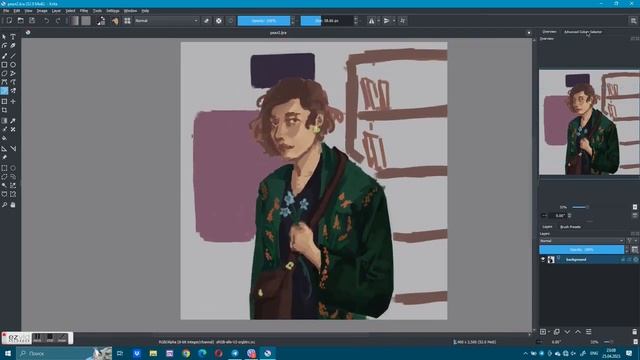Select the Move tool
Viewport: 640px width, 360px height.
13,101
